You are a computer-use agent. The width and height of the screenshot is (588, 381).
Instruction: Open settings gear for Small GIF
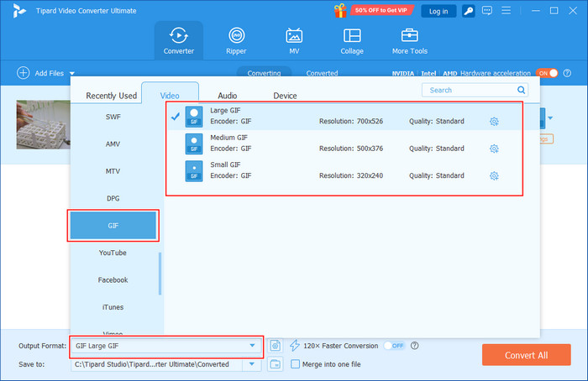[494, 175]
